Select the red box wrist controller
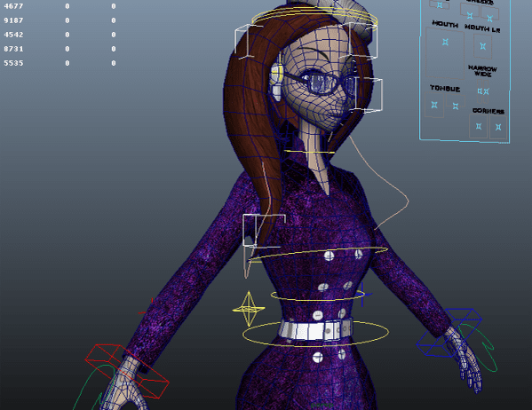532x410 pixels. (x=127, y=371)
